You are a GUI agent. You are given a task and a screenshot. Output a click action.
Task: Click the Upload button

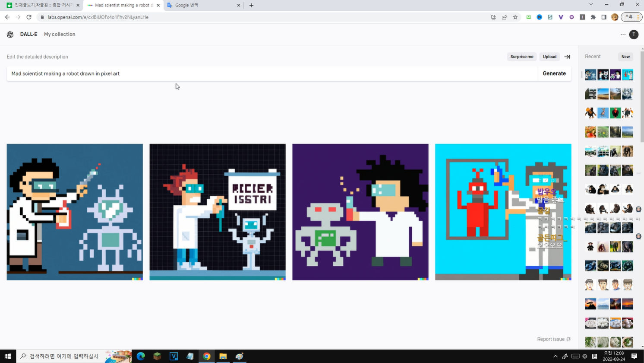point(549,57)
